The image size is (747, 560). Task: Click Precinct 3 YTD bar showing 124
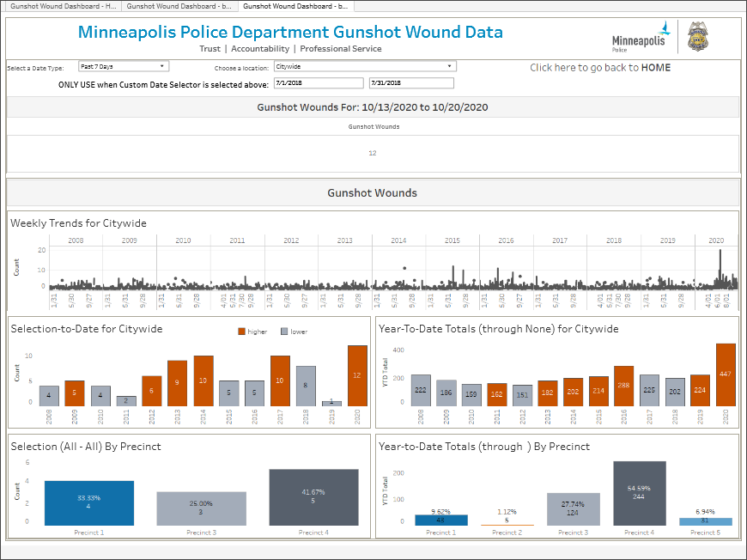point(573,509)
